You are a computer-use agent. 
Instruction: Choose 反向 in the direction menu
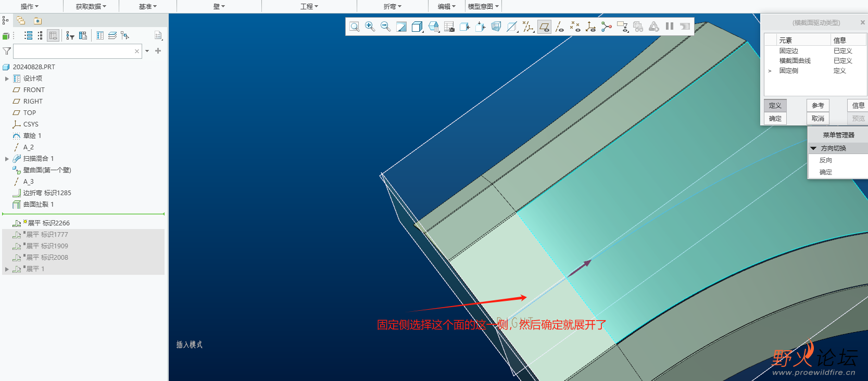click(x=826, y=160)
